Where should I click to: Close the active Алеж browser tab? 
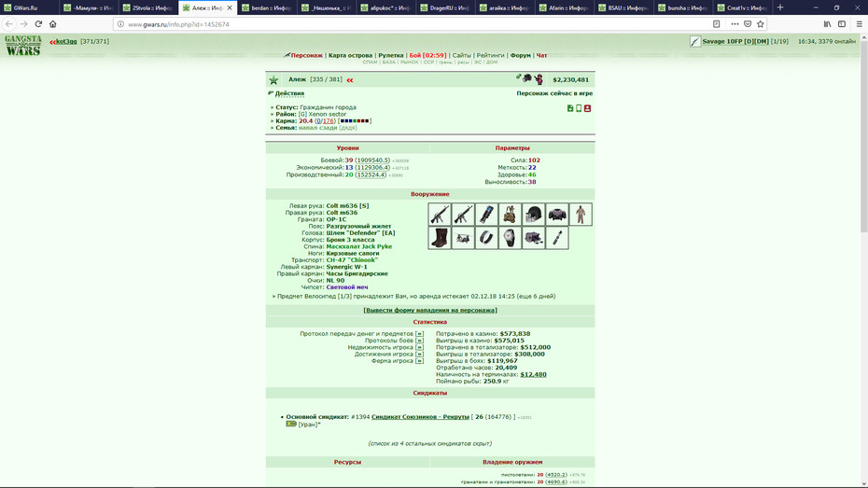coord(230,7)
